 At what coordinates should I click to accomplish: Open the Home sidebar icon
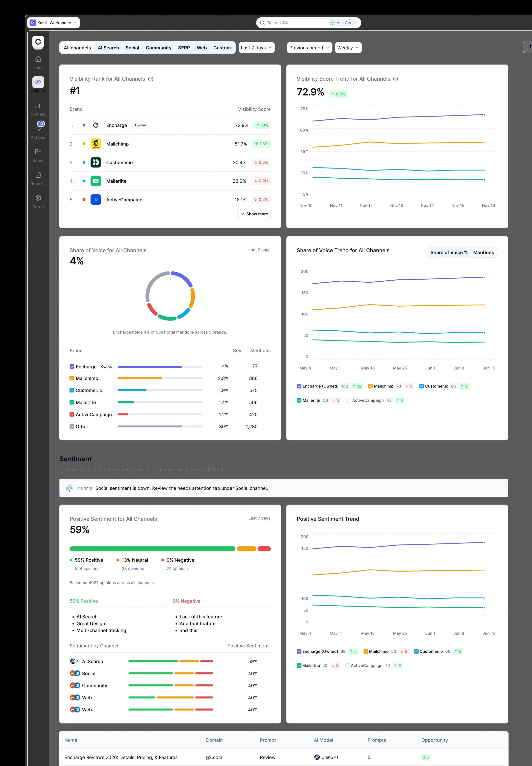38,59
